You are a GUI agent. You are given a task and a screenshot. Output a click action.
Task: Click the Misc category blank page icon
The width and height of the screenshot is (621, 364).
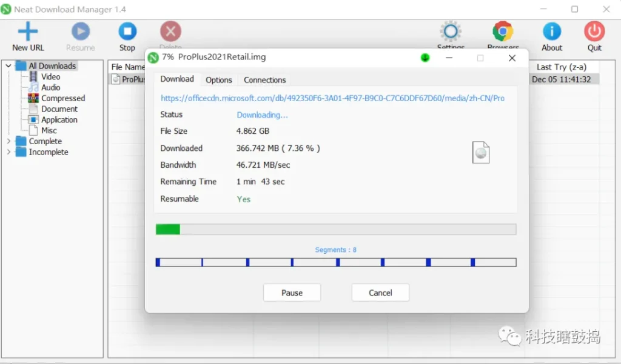coord(34,130)
